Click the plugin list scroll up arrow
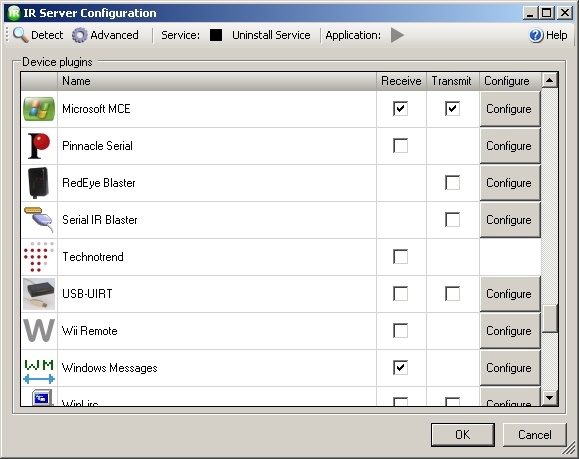 tap(550, 80)
